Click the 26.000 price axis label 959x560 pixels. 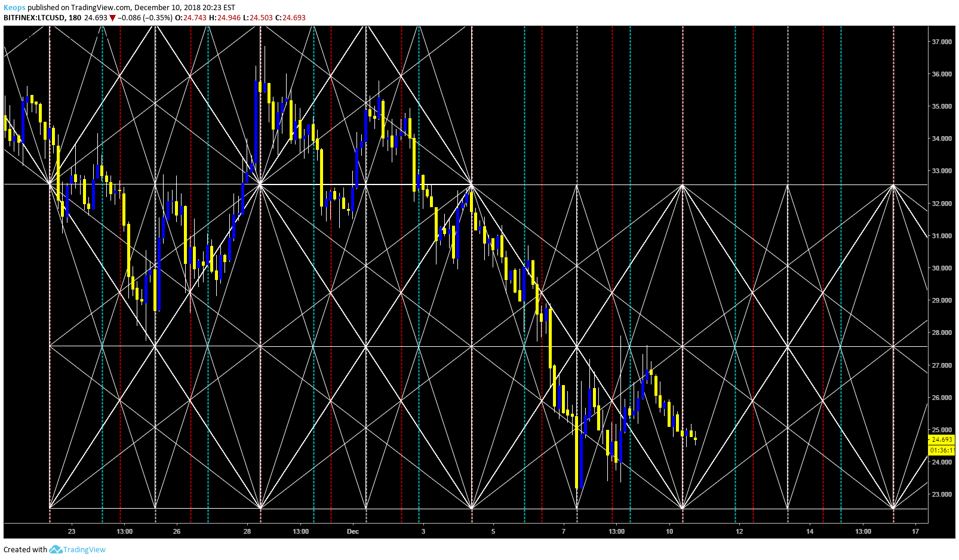[941, 398]
